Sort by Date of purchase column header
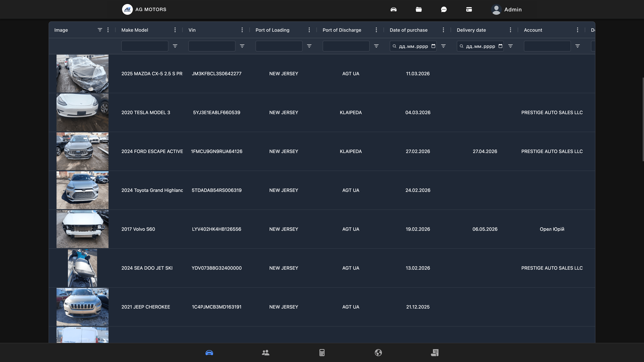The width and height of the screenshot is (644, 362). [409, 30]
